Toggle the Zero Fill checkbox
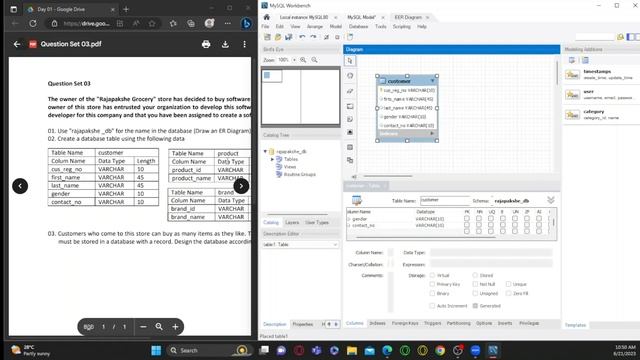640x360 pixels. coord(508,293)
